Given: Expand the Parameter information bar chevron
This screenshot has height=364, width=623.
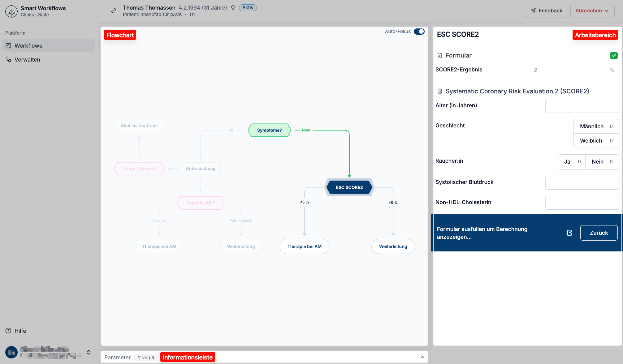Looking at the screenshot, I should tap(422, 357).
